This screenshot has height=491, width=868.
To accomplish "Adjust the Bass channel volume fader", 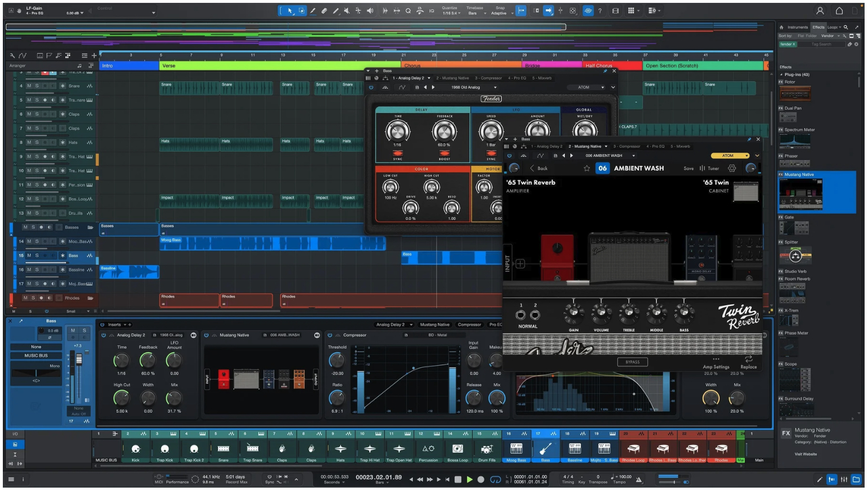I will [x=79, y=360].
